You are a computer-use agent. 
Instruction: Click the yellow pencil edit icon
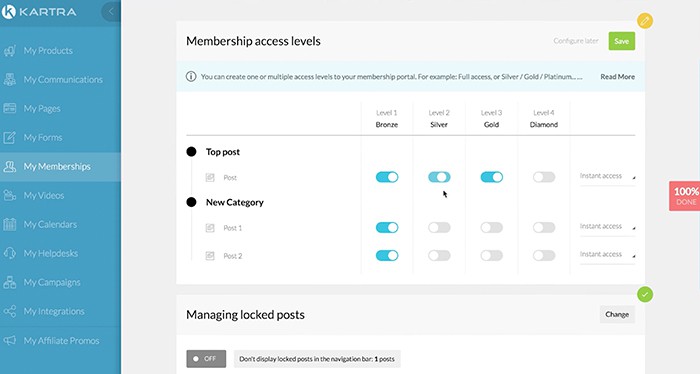645,21
